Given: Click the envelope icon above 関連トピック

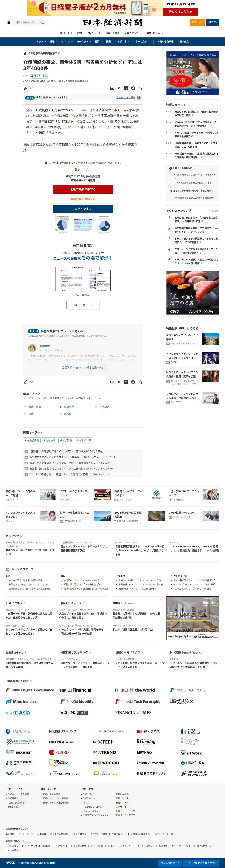Looking at the screenshot, I should point(112,382).
